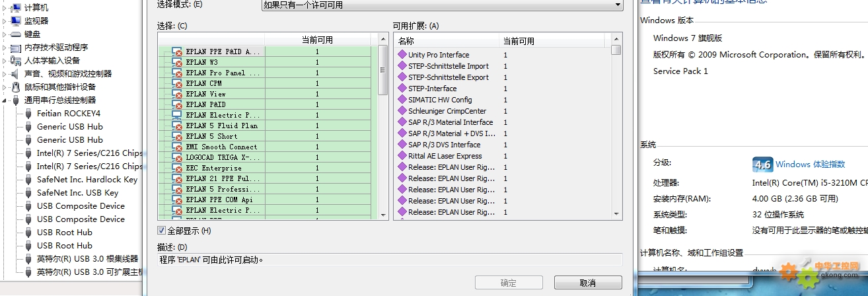
Task: Toggle the 全部显示 checkbox
Action: point(161,231)
